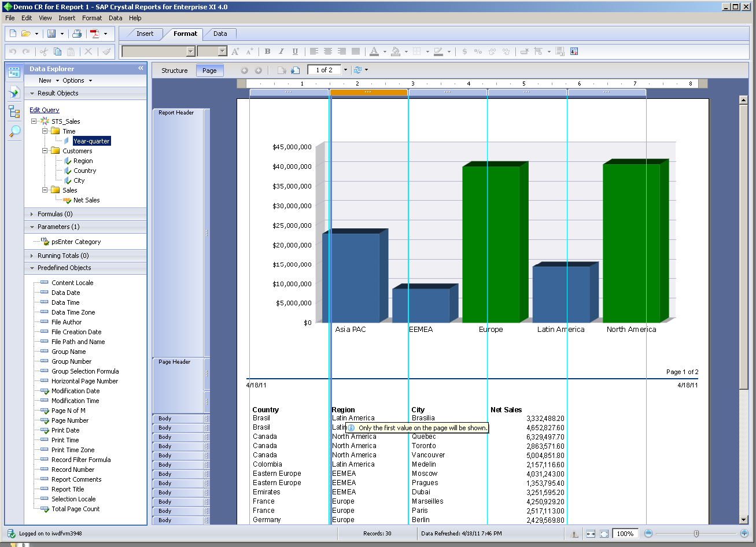
Task: Click the New report icon
Action: pos(13,34)
